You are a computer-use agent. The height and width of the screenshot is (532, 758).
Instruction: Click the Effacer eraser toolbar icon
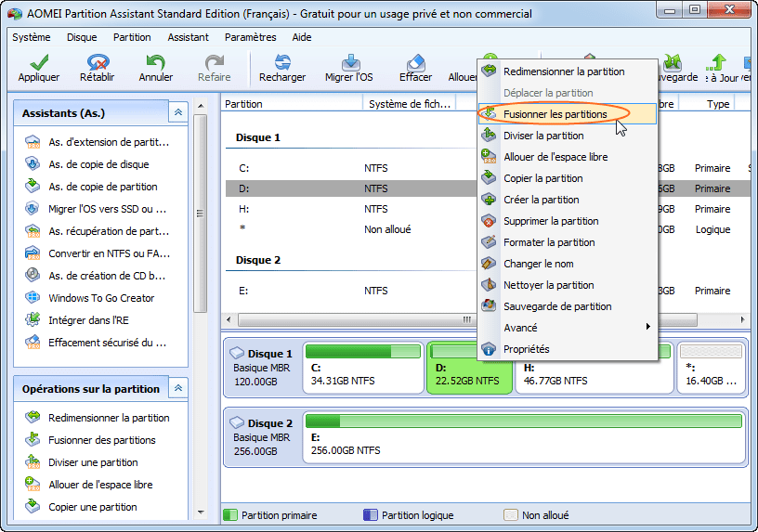pyautogui.click(x=416, y=62)
